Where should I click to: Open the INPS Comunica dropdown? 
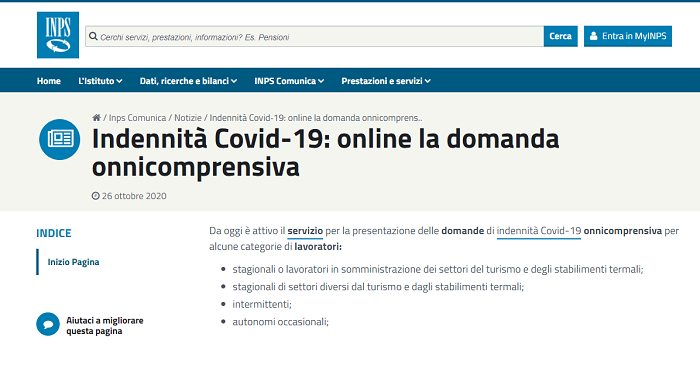coord(289,81)
